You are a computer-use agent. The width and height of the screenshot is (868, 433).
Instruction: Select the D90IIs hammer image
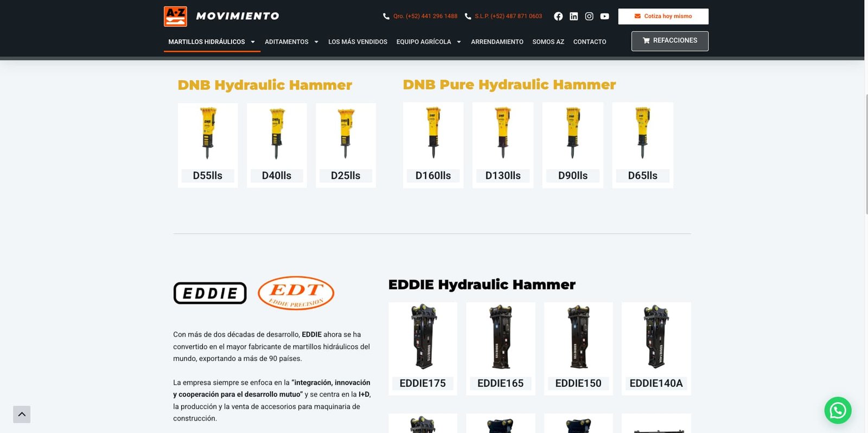tap(573, 133)
